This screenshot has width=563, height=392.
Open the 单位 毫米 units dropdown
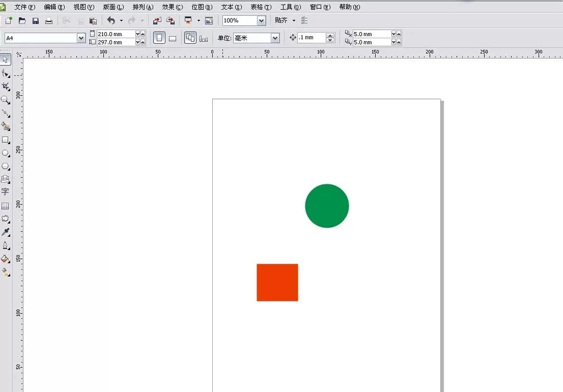click(275, 38)
